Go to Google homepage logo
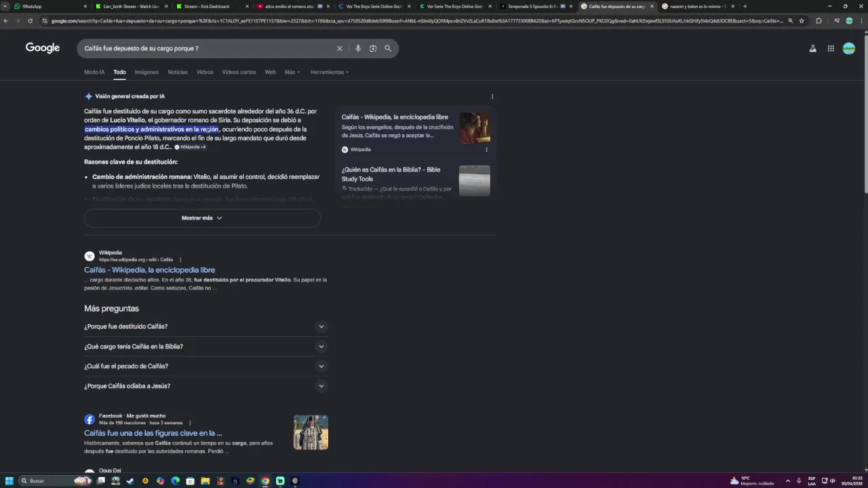The width and height of the screenshot is (868, 488). click(43, 48)
